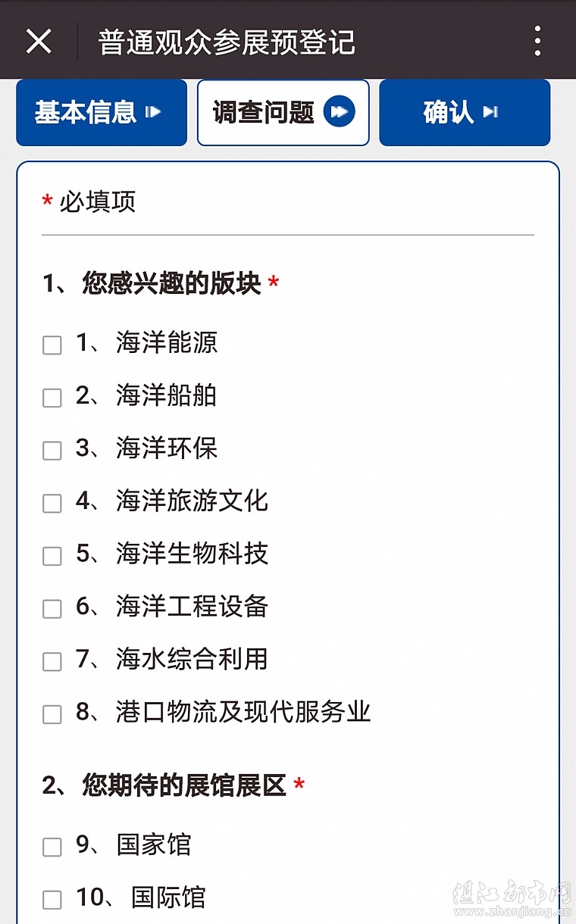The image size is (576, 924).
Task: Select the 调查问题 step tab
Action: tap(264, 112)
